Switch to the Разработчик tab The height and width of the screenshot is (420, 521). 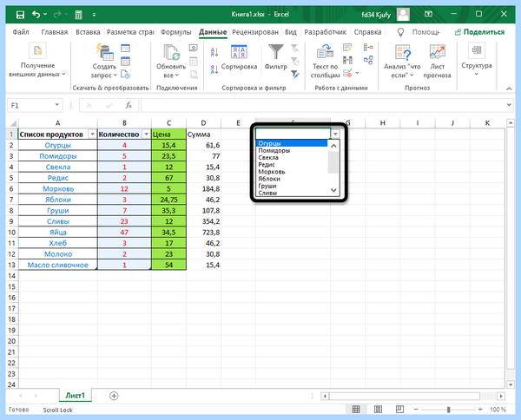pyautogui.click(x=325, y=32)
